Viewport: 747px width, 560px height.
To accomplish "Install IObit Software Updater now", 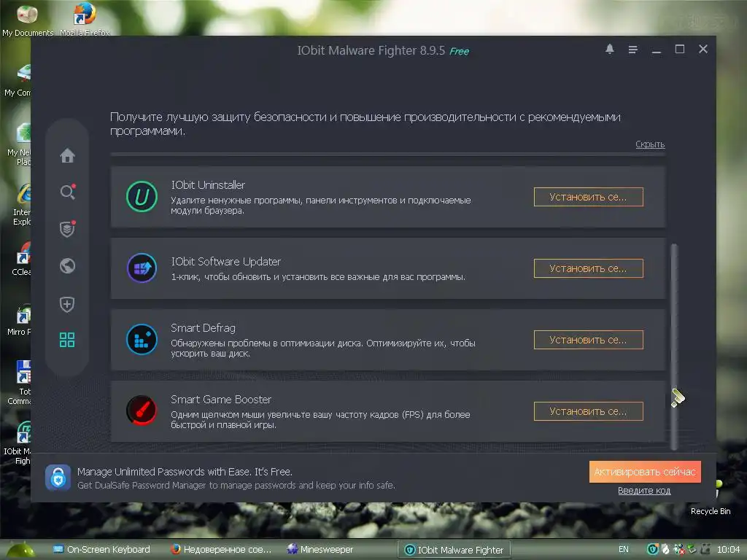I will (x=589, y=268).
